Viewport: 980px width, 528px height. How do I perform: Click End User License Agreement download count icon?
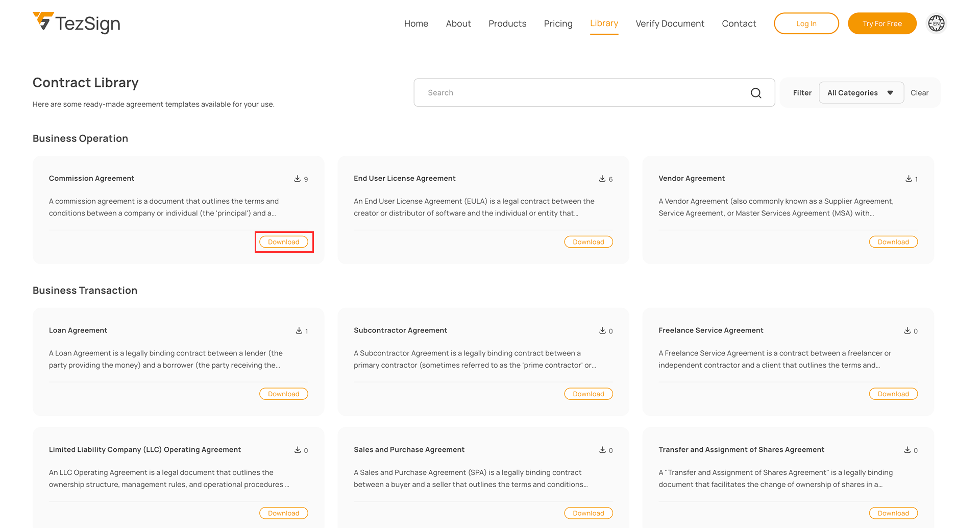pos(602,179)
